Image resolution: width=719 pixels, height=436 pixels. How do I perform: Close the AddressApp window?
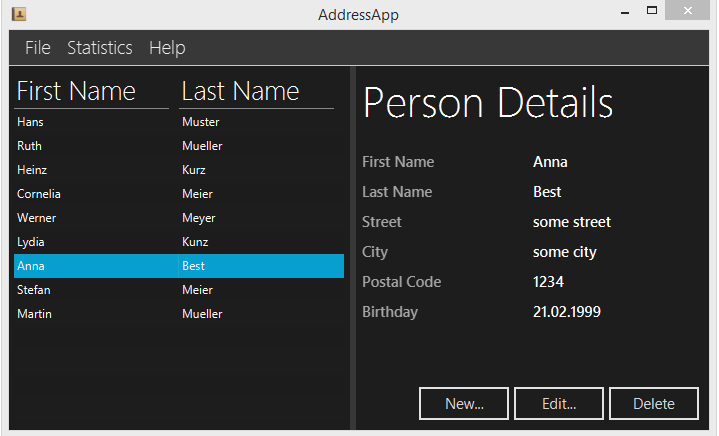pos(688,12)
